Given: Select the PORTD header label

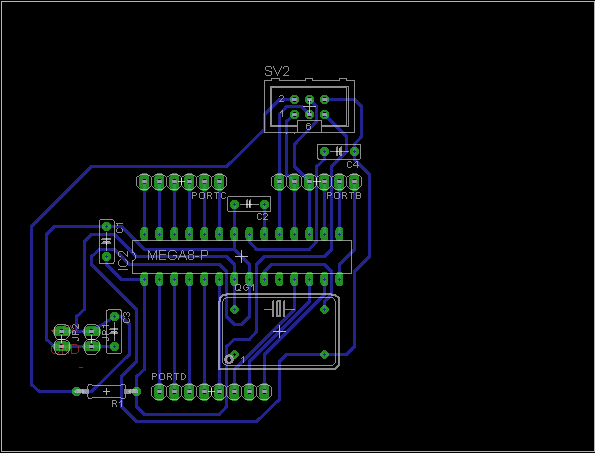Looking at the screenshot, I should point(169,376).
